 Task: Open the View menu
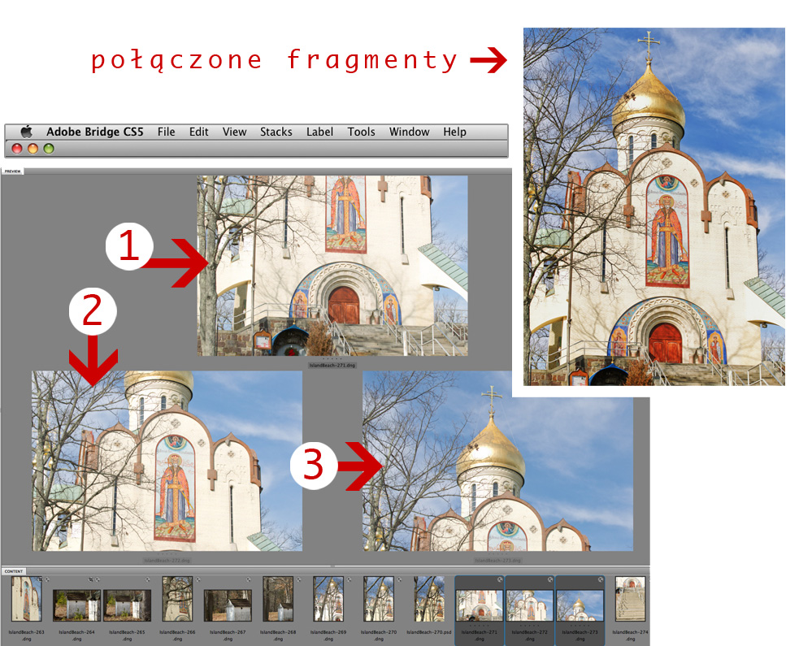(234, 132)
